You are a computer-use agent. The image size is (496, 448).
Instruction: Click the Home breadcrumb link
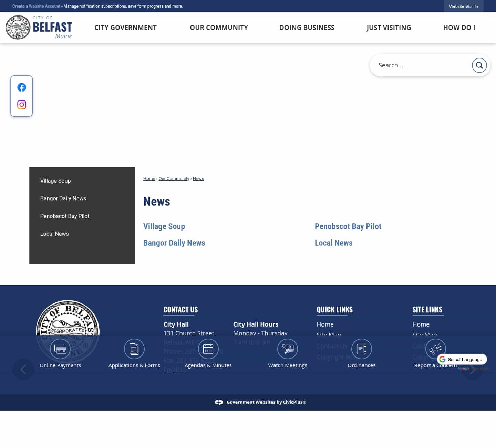pyautogui.click(x=149, y=179)
